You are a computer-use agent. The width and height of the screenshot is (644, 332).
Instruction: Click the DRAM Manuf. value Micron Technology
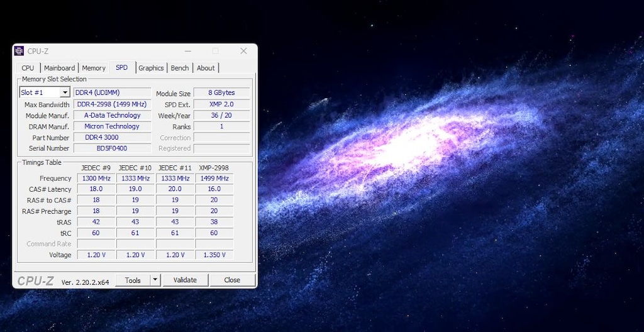(113, 126)
